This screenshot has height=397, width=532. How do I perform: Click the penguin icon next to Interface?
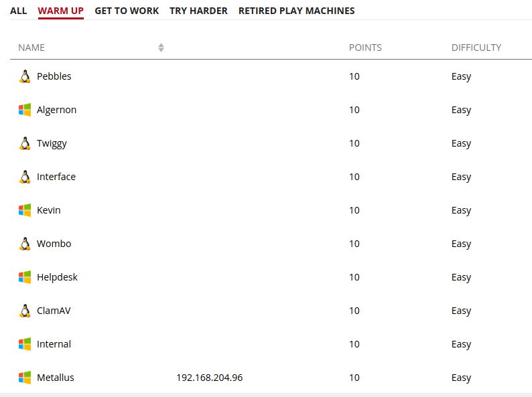pos(25,177)
